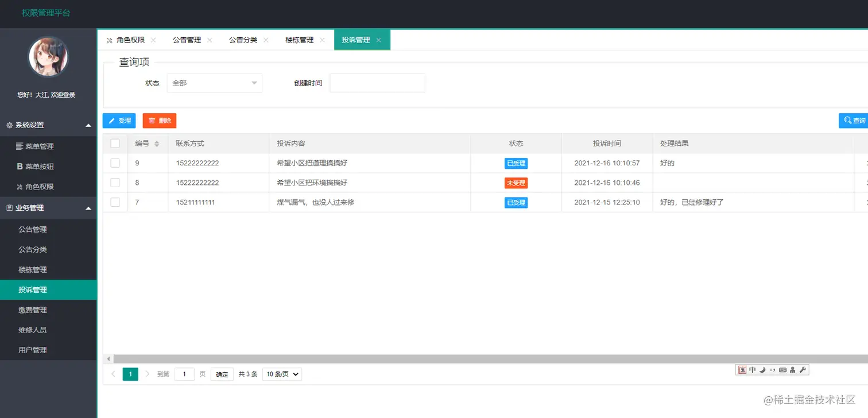Open 用户管理 in the sidebar
Image resolution: width=868 pixels, height=418 pixels.
coord(48,350)
